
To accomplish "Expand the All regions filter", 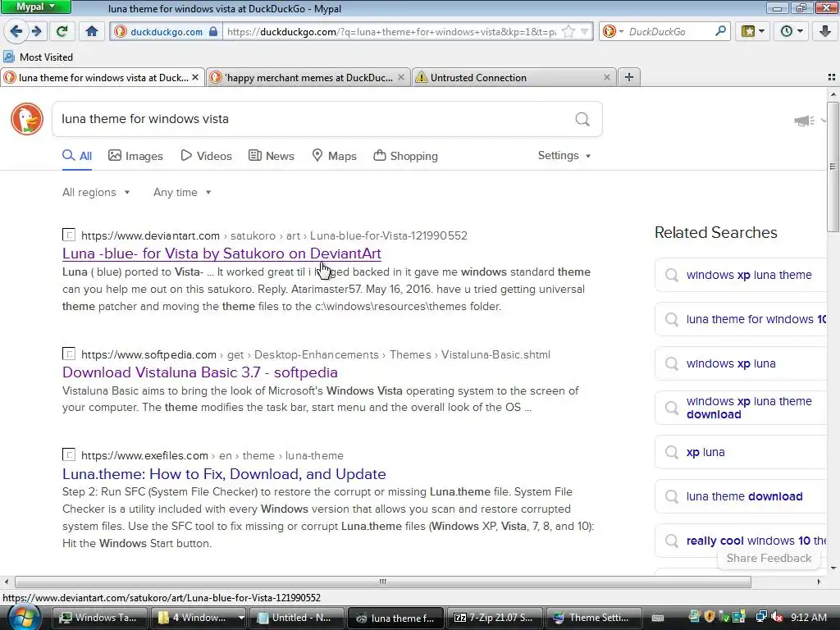I will (96, 192).
